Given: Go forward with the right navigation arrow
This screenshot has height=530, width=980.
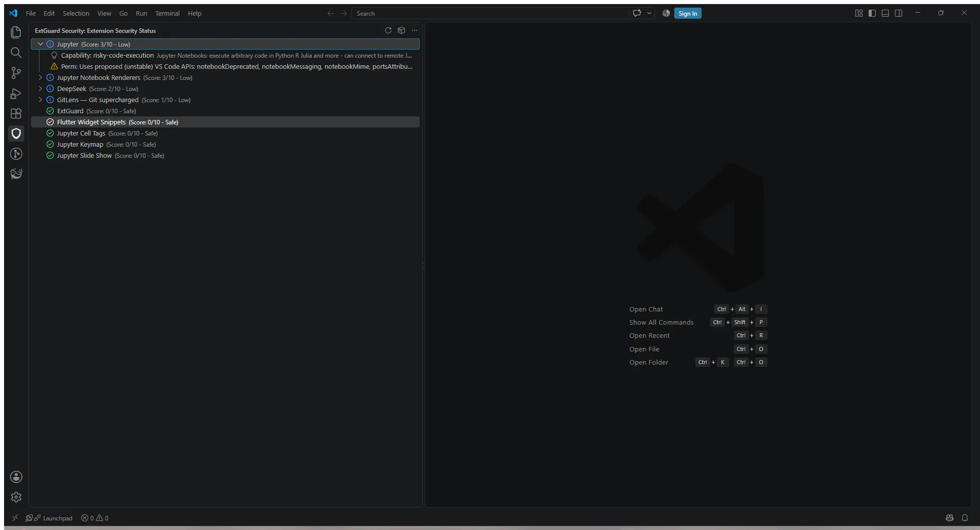Looking at the screenshot, I should (x=344, y=13).
